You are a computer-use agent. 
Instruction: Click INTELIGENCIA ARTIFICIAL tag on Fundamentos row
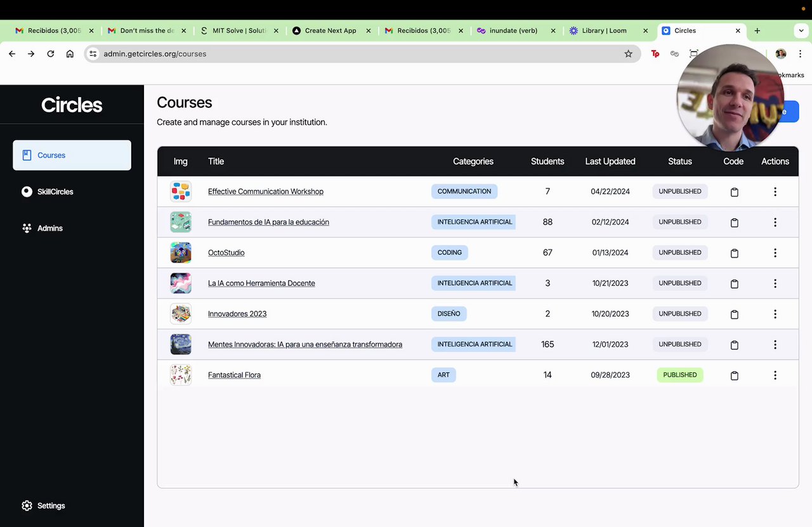click(x=474, y=222)
